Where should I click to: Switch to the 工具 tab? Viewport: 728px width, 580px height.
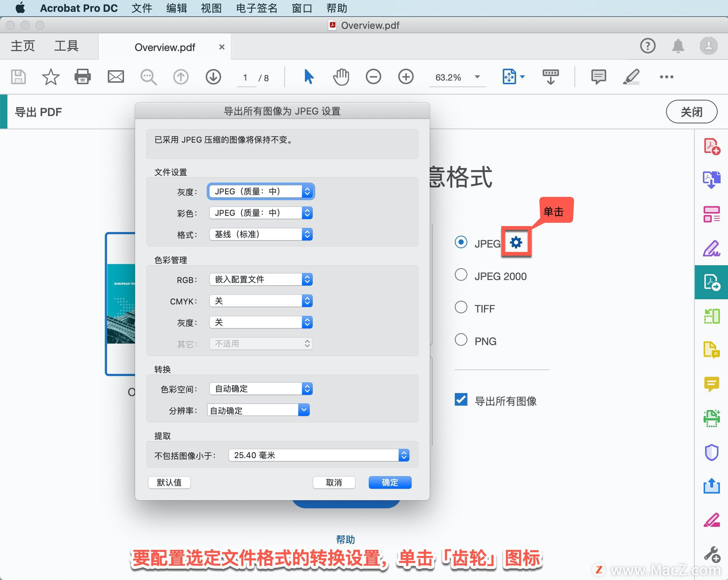click(66, 46)
